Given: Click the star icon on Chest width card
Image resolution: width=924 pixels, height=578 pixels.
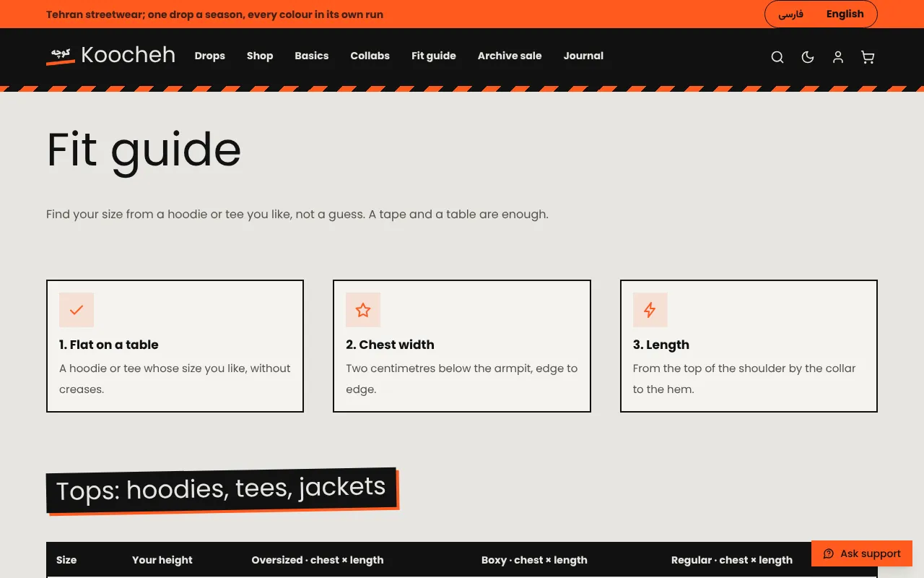Looking at the screenshot, I should [x=363, y=310].
